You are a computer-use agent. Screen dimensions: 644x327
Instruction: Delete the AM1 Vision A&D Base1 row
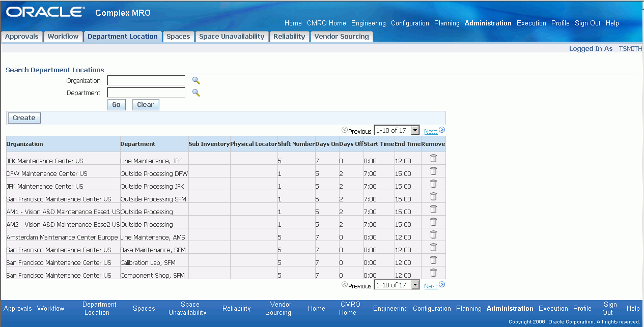[433, 209]
